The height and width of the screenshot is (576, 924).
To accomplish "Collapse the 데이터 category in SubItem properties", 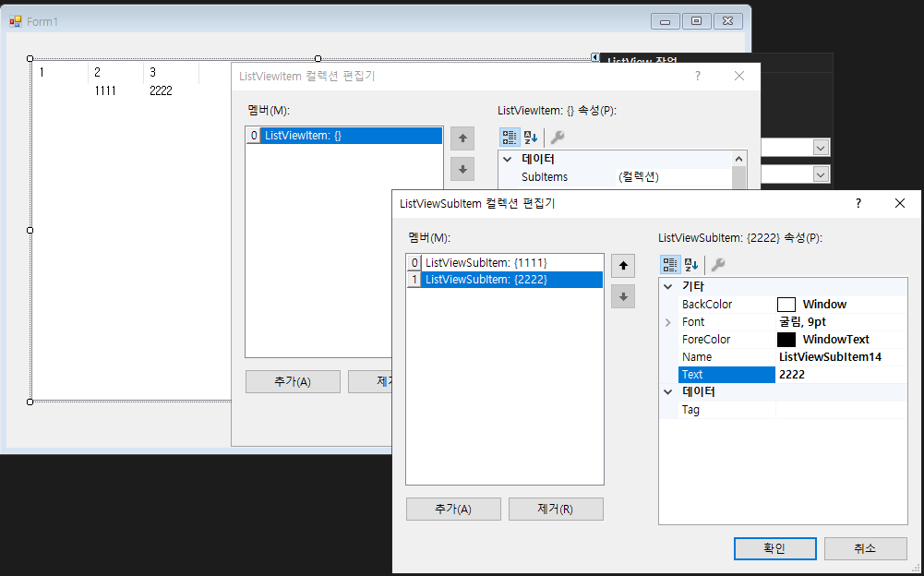I will pyautogui.click(x=667, y=391).
